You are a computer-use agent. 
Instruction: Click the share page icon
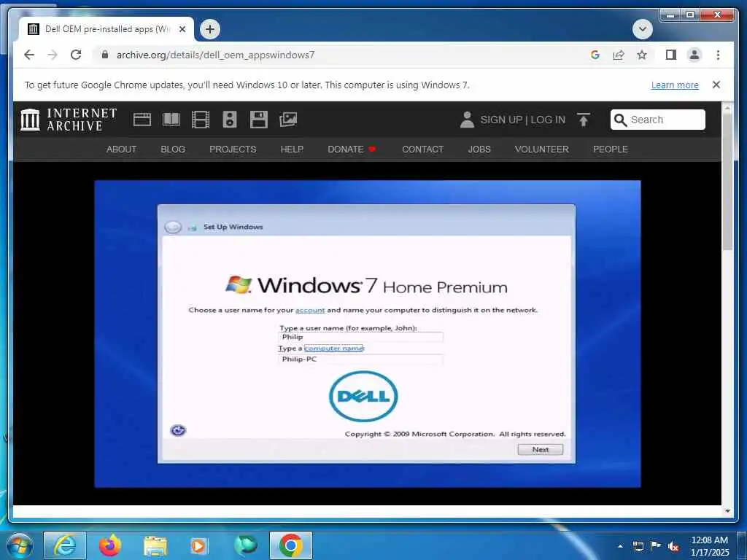click(619, 55)
